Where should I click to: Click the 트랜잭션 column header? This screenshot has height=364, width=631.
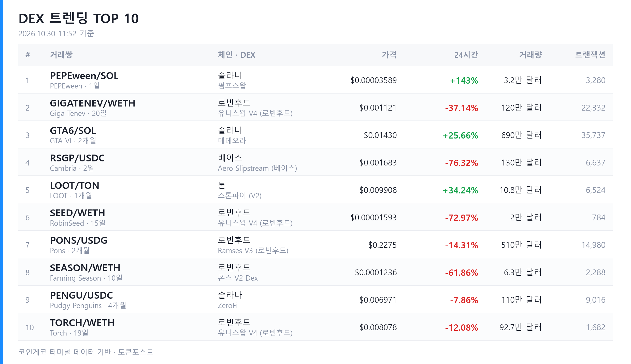tap(590, 55)
